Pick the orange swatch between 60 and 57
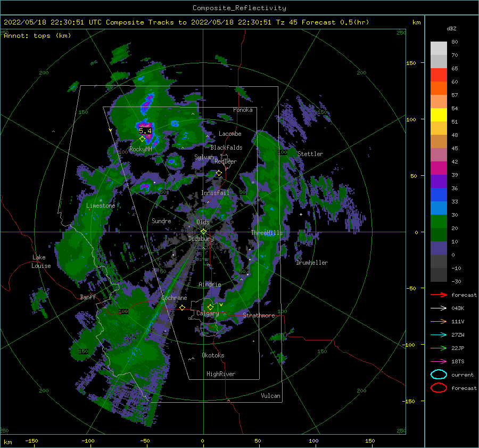This screenshot has width=479, height=448. tap(439, 88)
